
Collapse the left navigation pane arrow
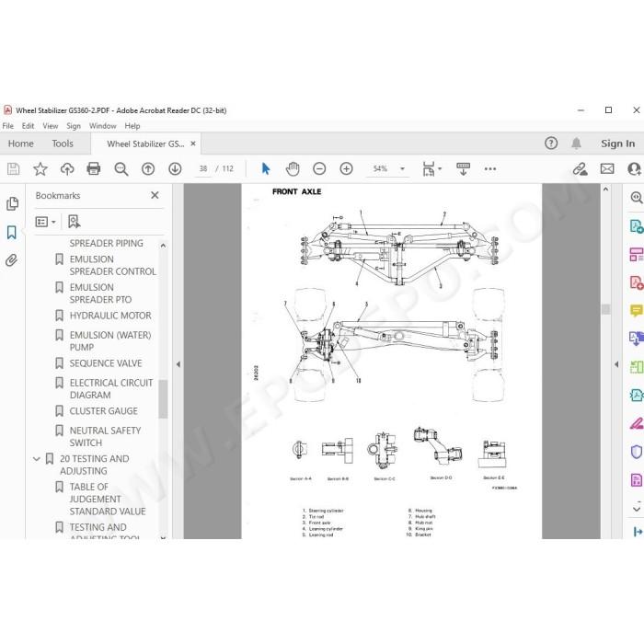(x=178, y=364)
